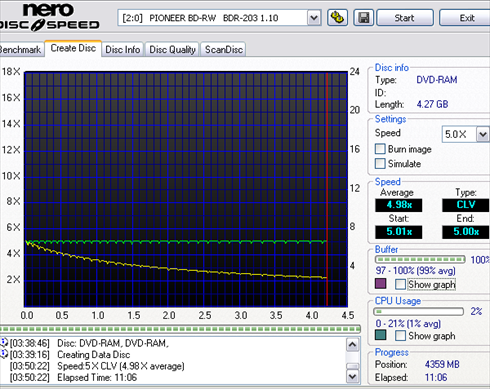This screenshot has width=490, height=389.
Task: Click the 5.00x end speed readout
Action: (466, 232)
